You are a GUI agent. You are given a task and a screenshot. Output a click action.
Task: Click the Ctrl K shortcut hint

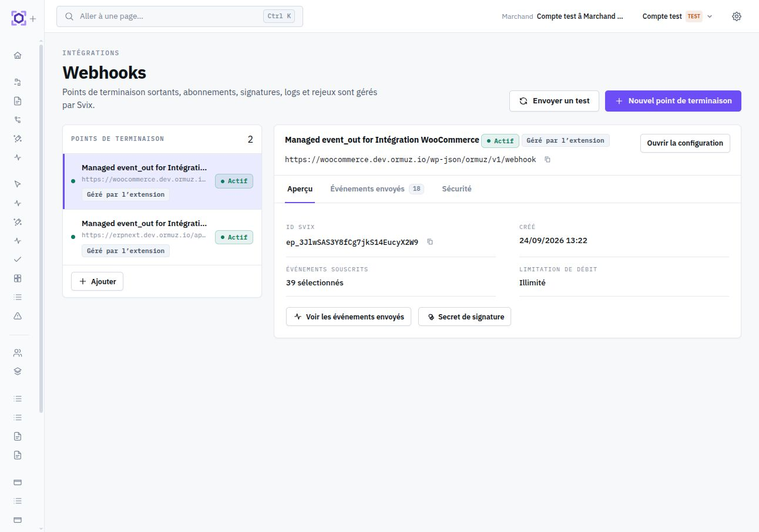(279, 16)
